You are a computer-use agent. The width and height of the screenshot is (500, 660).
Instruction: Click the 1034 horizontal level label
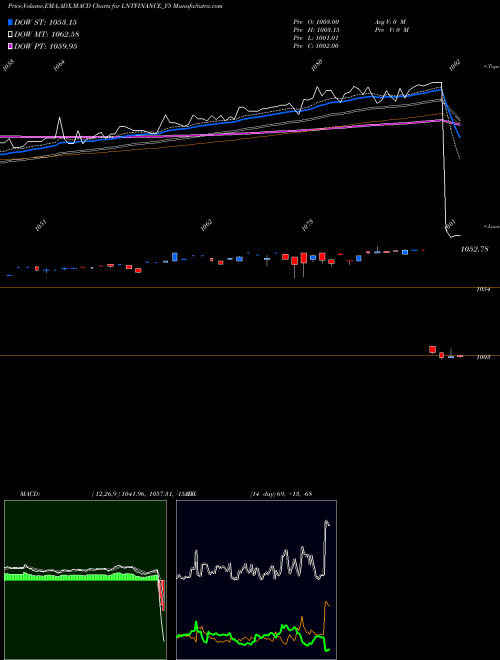483,290
